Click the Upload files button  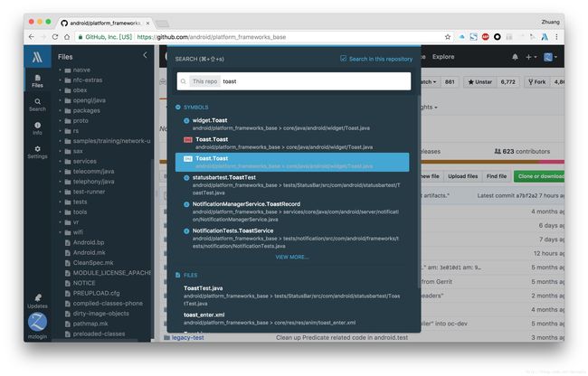click(x=463, y=176)
